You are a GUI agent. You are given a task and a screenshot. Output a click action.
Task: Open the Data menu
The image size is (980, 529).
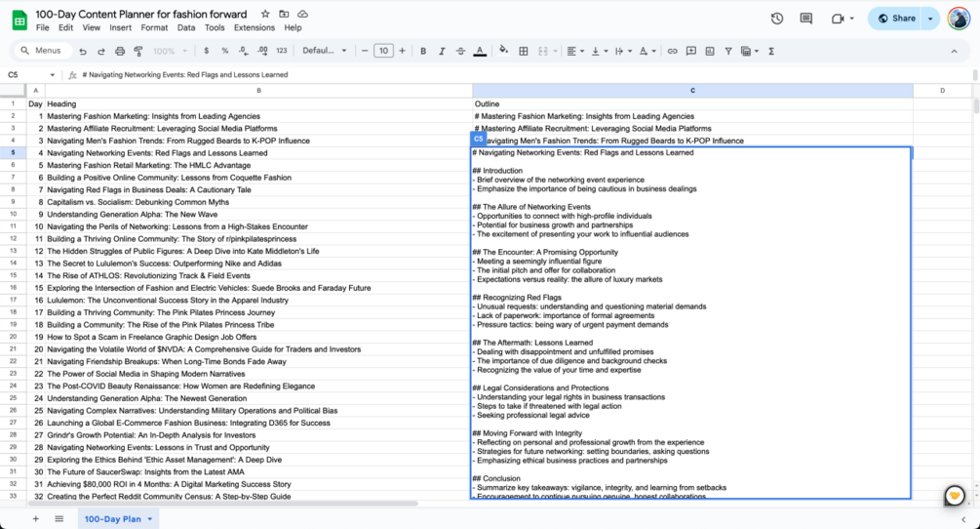186,27
